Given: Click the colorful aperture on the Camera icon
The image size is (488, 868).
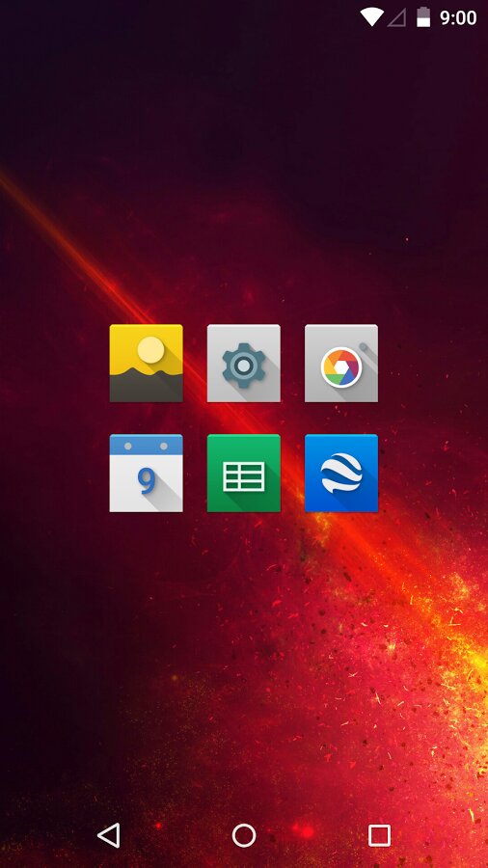Looking at the screenshot, I should 341,367.
